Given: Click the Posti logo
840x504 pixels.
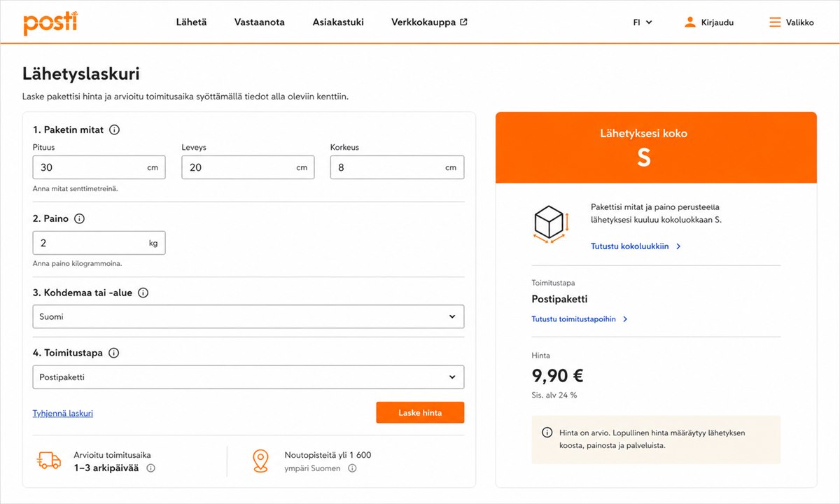Looking at the screenshot, I should [50, 23].
